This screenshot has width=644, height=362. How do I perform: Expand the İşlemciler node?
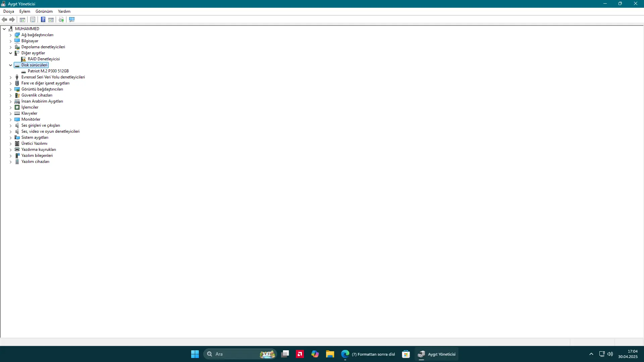(x=10, y=107)
